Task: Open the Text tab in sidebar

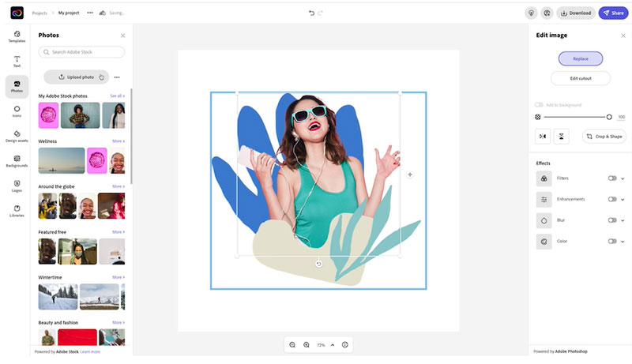Action: pyautogui.click(x=17, y=62)
